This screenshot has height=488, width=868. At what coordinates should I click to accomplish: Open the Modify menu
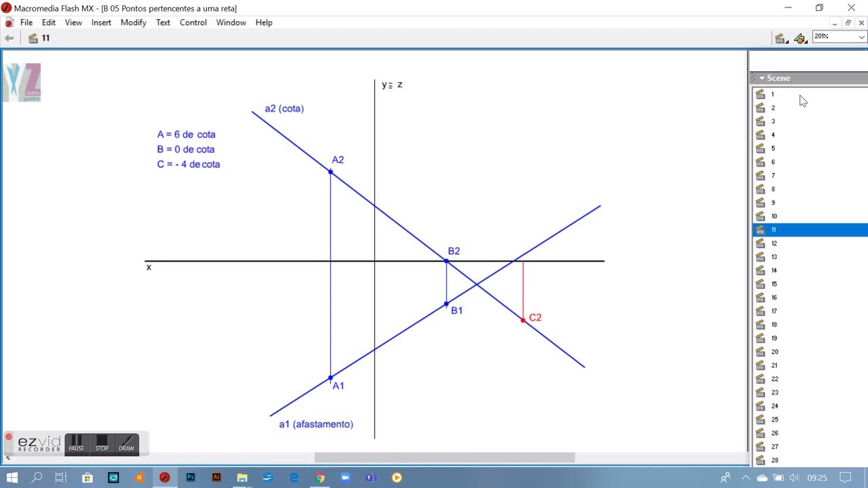click(134, 22)
